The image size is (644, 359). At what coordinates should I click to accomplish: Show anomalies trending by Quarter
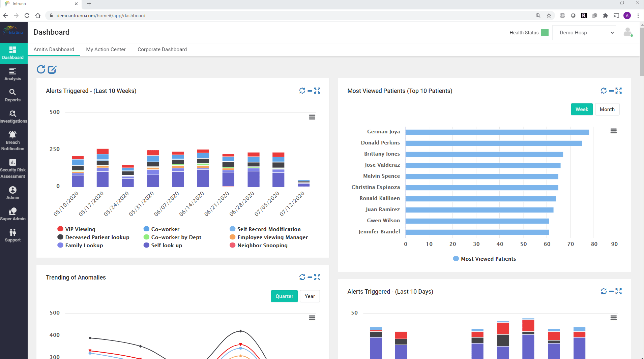(284, 296)
